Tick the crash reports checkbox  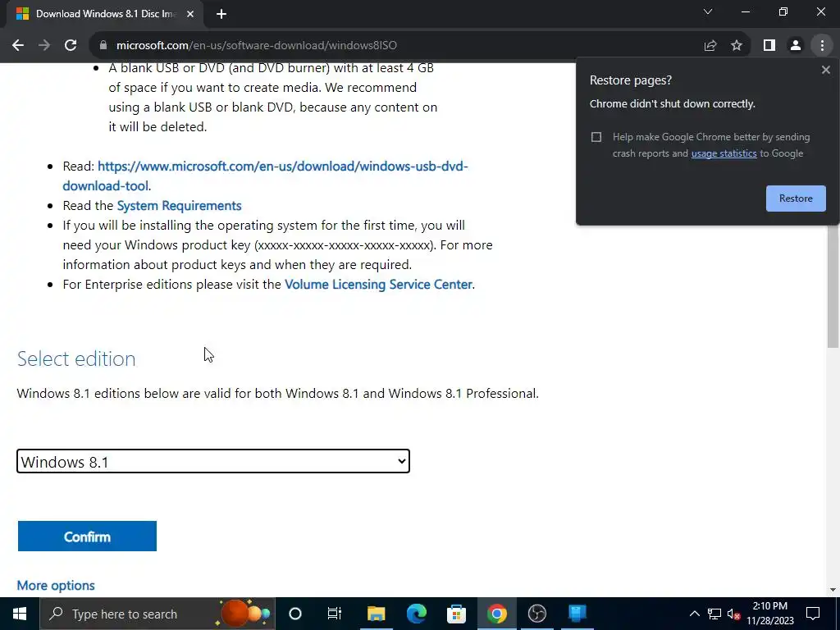point(596,137)
